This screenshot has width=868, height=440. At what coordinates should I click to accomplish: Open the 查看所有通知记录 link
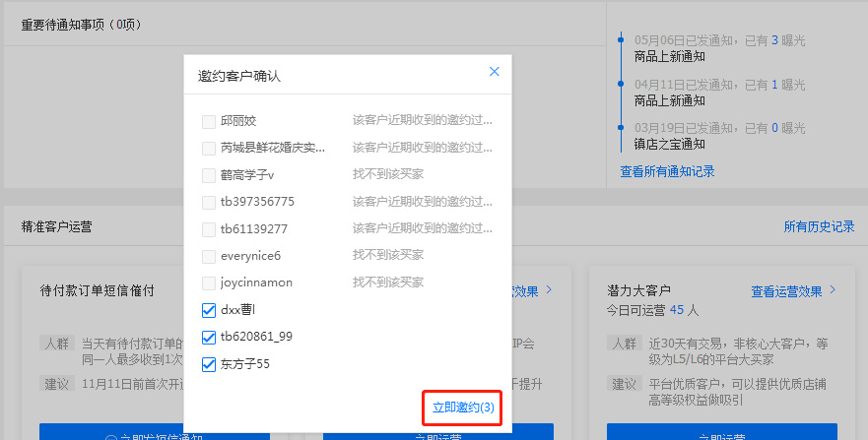667,171
